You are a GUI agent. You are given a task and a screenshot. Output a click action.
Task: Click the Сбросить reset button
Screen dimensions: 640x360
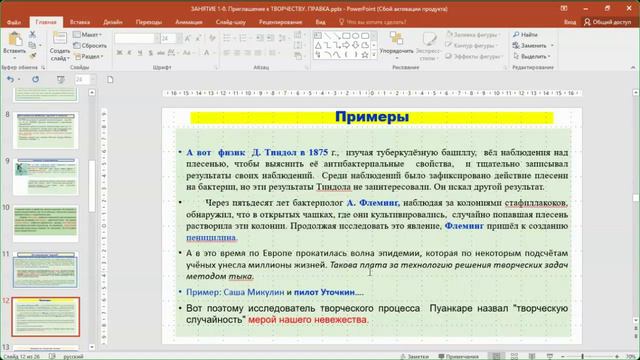(90, 46)
